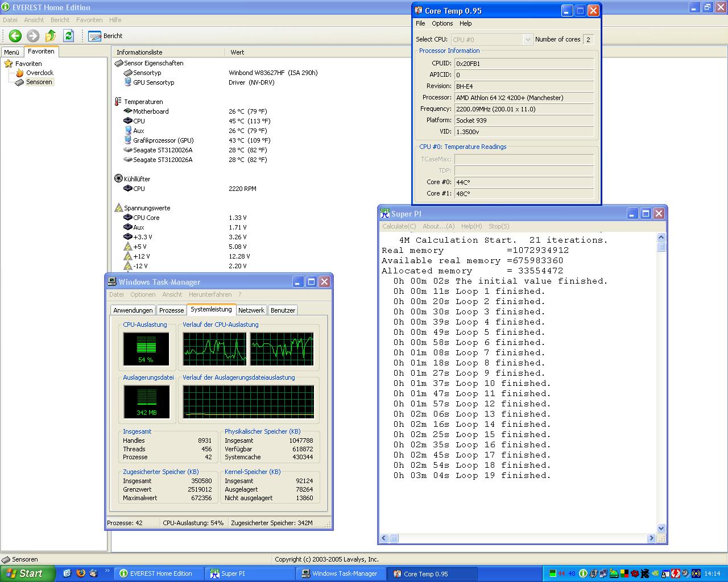Click the taskbar clock showing 14:14

(x=712, y=573)
